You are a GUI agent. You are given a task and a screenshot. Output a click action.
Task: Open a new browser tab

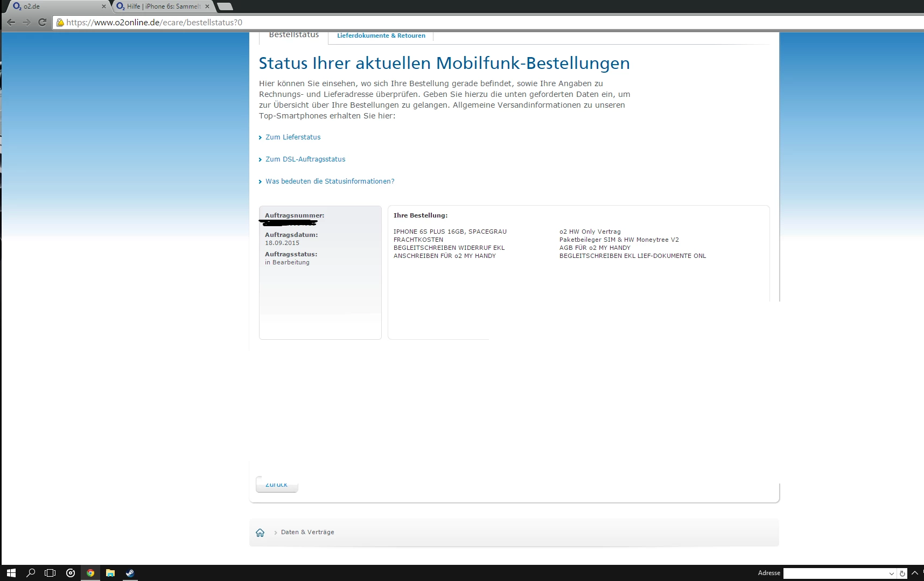coord(225,6)
